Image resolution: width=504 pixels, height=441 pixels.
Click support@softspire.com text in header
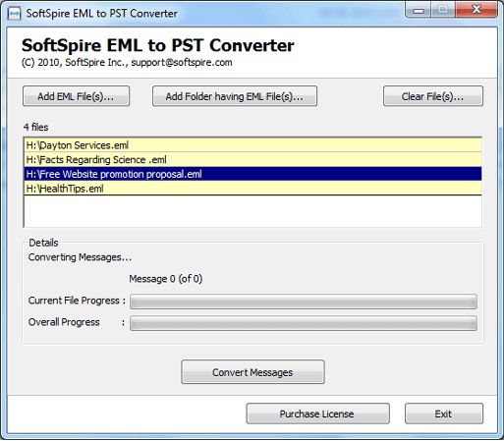click(182, 62)
